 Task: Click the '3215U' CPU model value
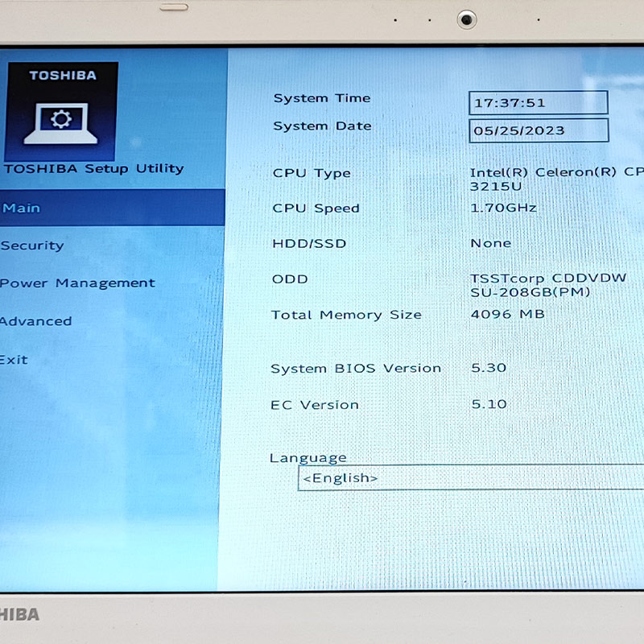tap(496, 187)
